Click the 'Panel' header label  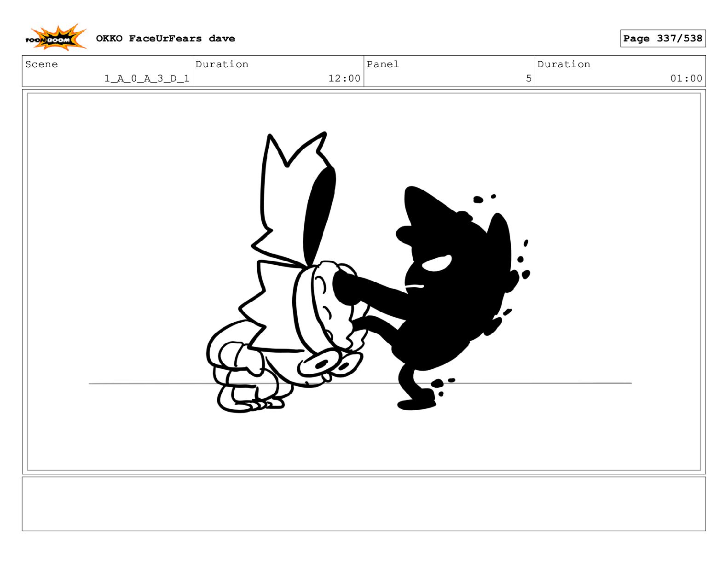pyautogui.click(x=382, y=64)
